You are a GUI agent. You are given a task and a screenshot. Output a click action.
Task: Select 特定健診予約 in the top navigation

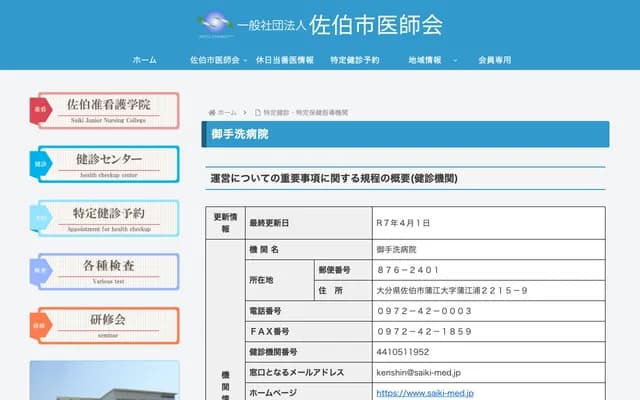[x=355, y=60]
